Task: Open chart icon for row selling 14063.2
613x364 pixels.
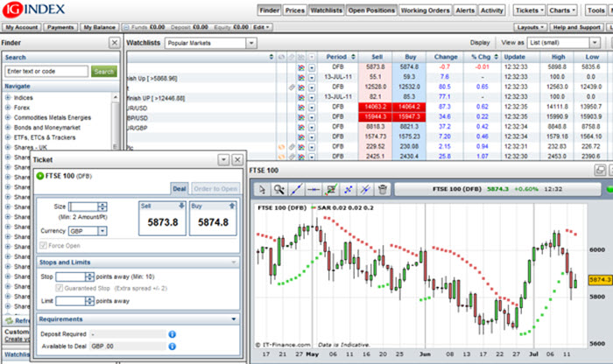Action: (301, 107)
